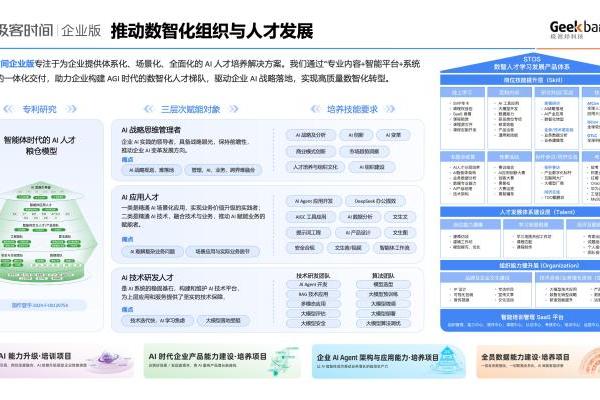Screen dimensions: 600x400
Task: Click the 培养技能要求 section heading
Action: (x=352, y=109)
